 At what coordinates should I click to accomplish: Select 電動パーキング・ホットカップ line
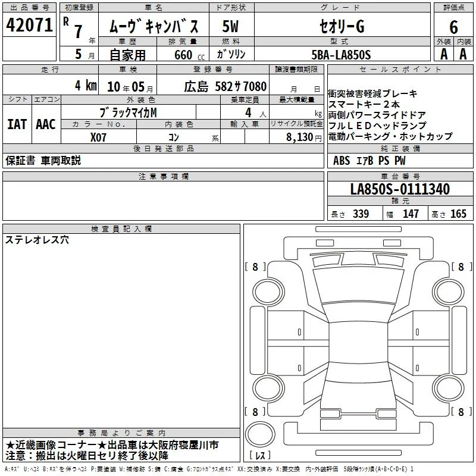coord(390,137)
